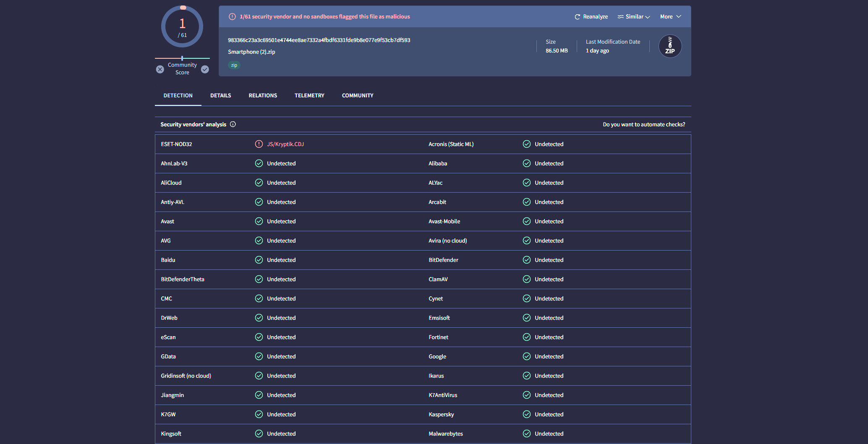Image resolution: width=868 pixels, height=444 pixels.
Task: Click the community score downvote X icon
Action: click(x=160, y=69)
